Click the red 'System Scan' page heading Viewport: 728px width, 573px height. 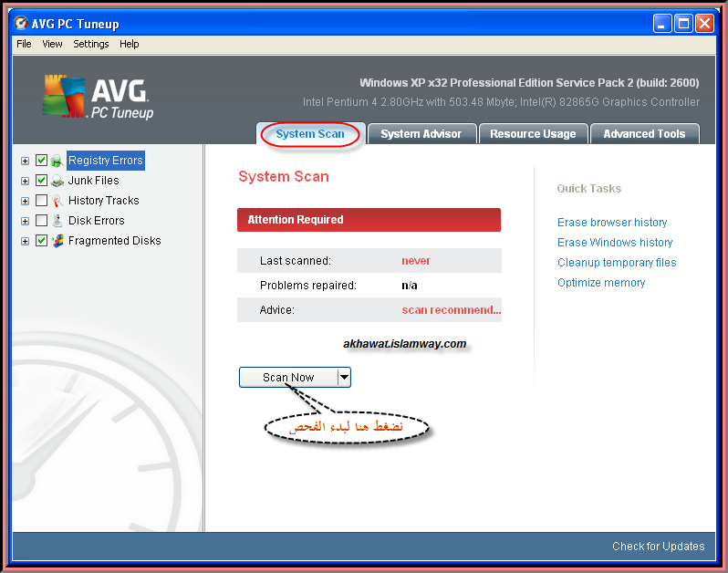click(x=284, y=176)
